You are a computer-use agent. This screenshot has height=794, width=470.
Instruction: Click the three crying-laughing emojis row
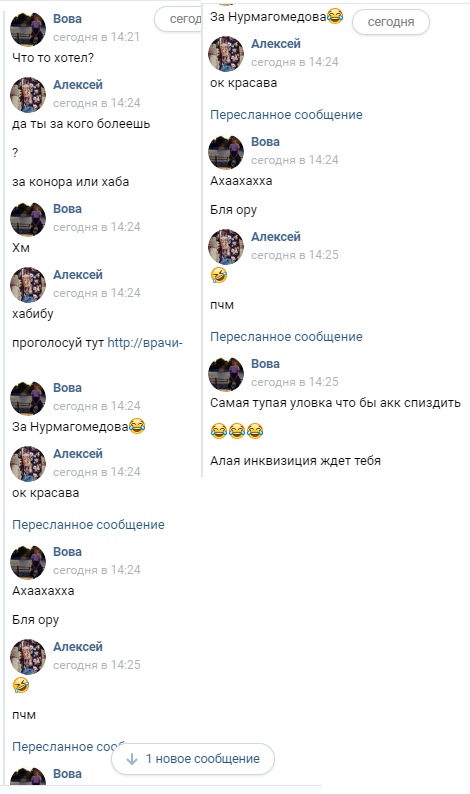coord(237,431)
